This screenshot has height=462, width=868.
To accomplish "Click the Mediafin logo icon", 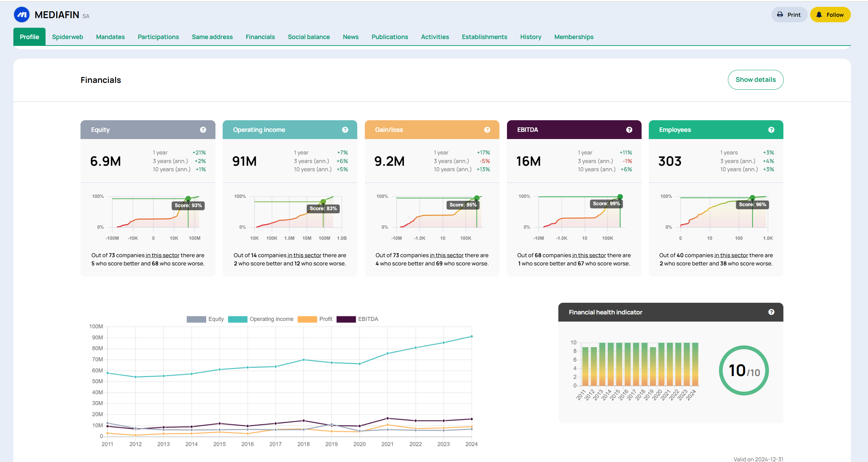I will pyautogui.click(x=22, y=15).
